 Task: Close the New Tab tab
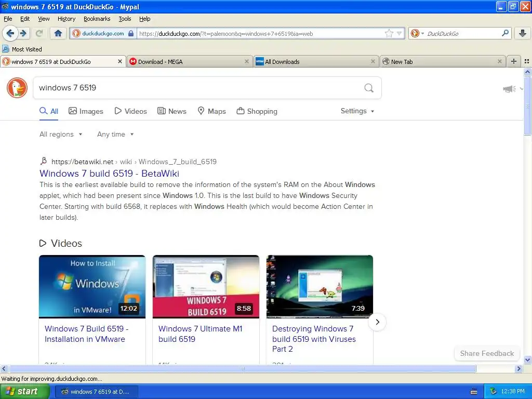499,61
